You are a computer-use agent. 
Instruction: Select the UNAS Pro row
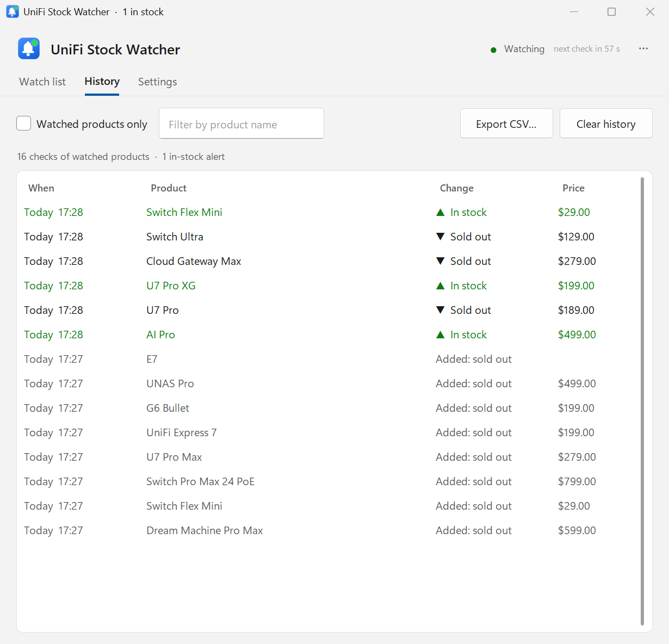pyautogui.click(x=328, y=383)
